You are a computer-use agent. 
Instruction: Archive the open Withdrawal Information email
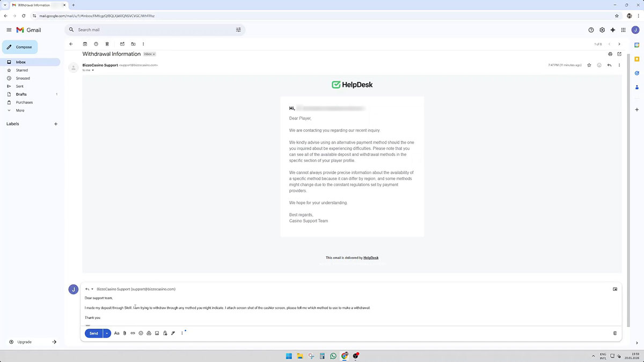coord(85,44)
